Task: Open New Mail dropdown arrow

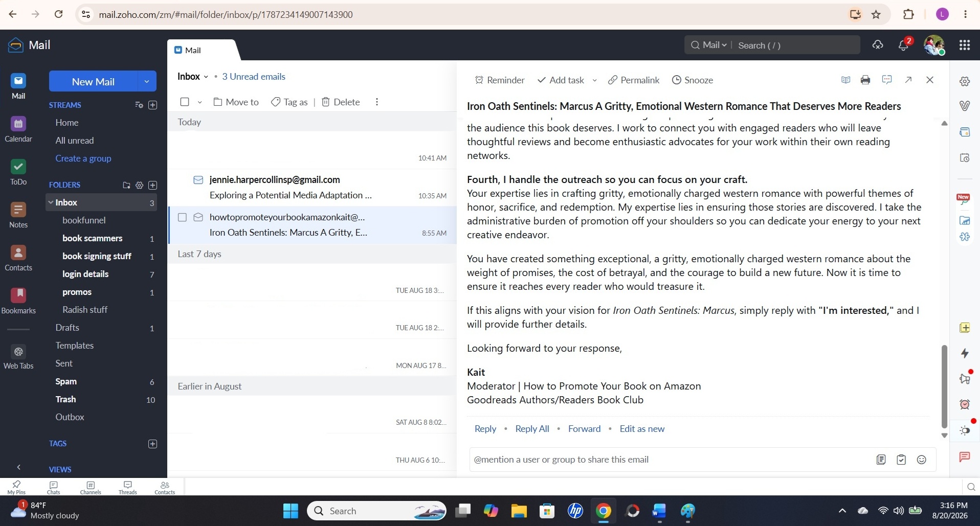Action: point(147,81)
